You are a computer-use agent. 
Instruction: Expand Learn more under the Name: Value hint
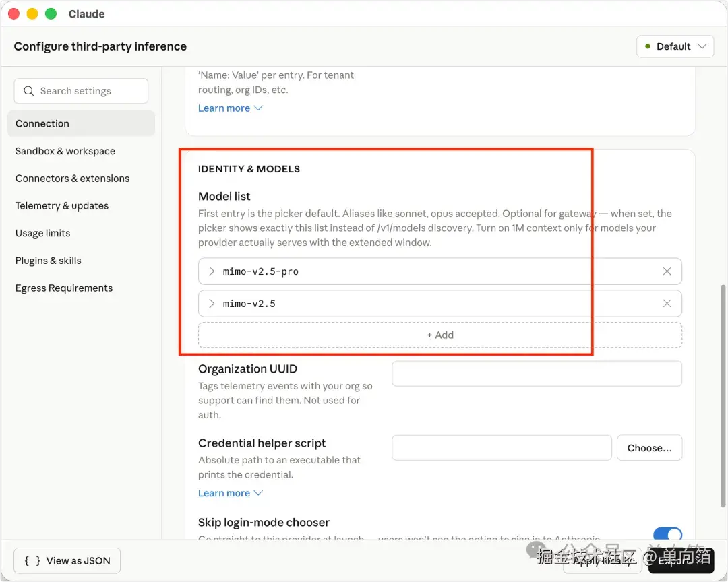pyautogui.click(x=231, y=108)
